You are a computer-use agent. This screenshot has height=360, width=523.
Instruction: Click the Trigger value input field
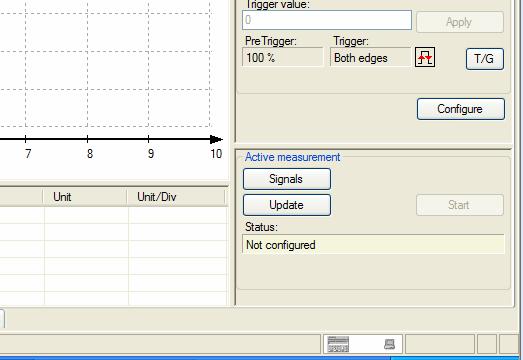327,20
